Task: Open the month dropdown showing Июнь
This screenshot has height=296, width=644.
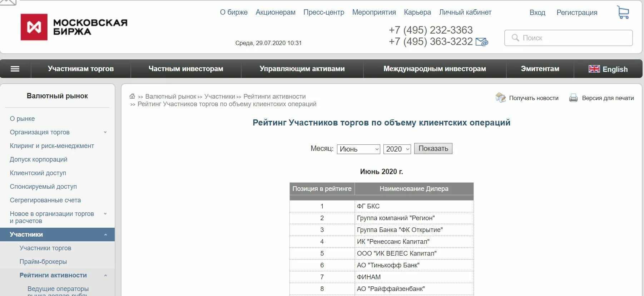Action: point(358,149)
